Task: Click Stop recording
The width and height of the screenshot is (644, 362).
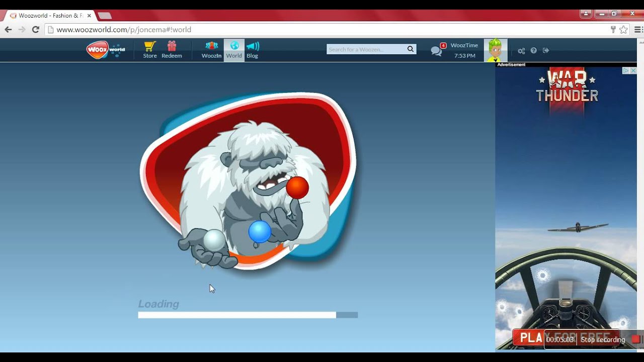Action: click(x=603, y=340)
